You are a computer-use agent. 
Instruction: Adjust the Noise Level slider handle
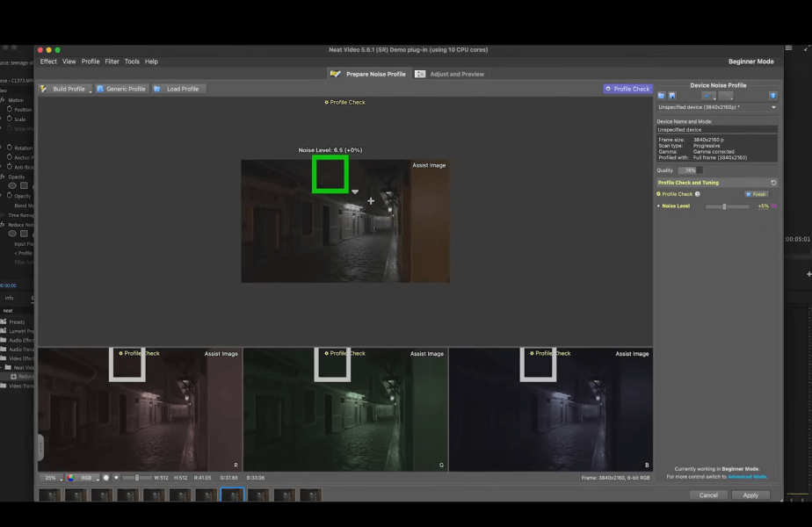point(724,206)
